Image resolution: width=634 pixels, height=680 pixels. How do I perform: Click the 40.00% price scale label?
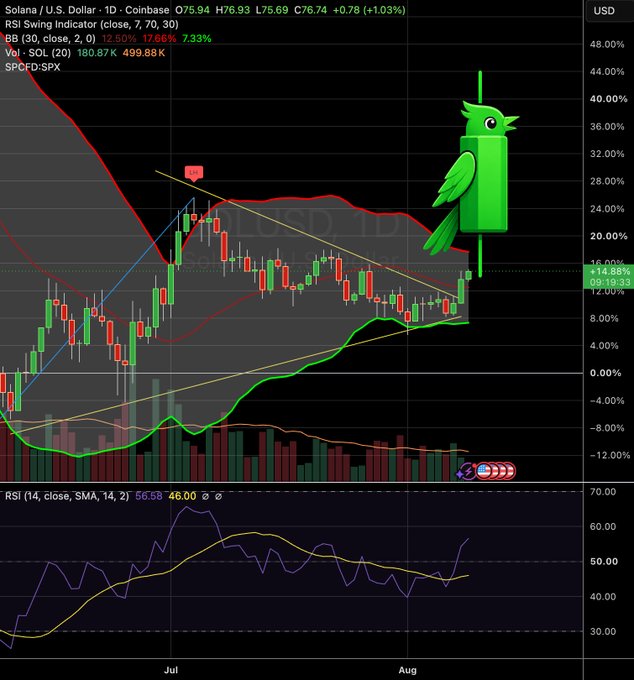pyautogui.click(x=608, y=99)
